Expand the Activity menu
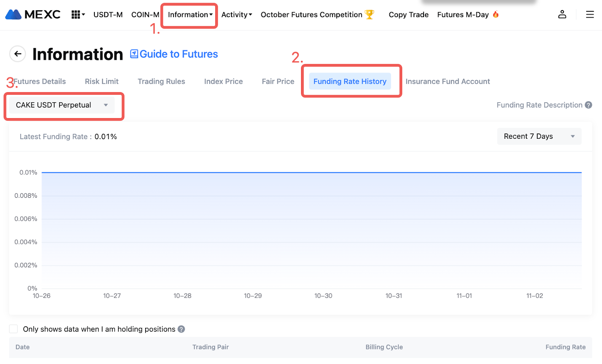 click(x=236, y=15)
